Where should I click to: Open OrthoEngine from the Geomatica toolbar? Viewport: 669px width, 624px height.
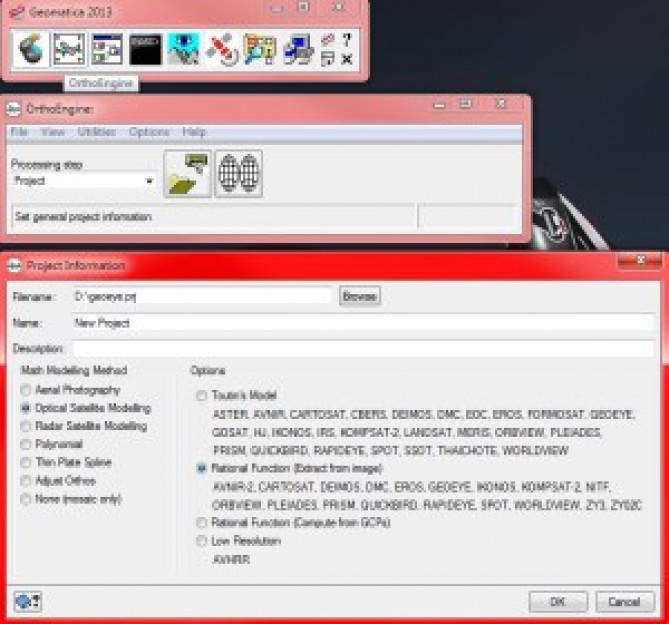69,49
